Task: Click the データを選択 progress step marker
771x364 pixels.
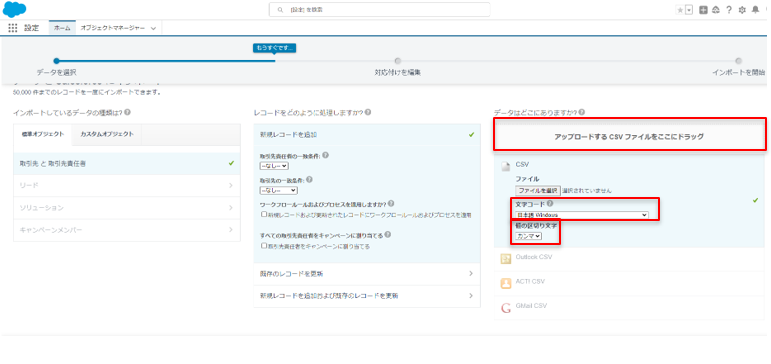Action: click(x=56, y=61)
